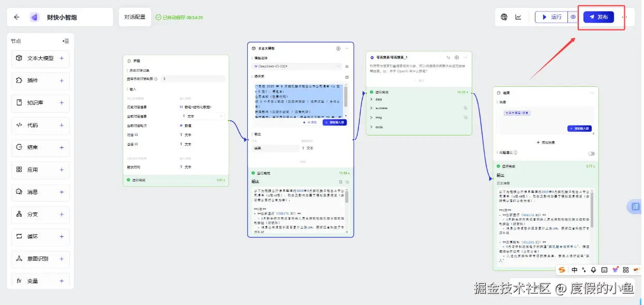The width and height of the screenshot is (644, 305).
Task: Go back with the left arrow icon
Action: [17, 17]
